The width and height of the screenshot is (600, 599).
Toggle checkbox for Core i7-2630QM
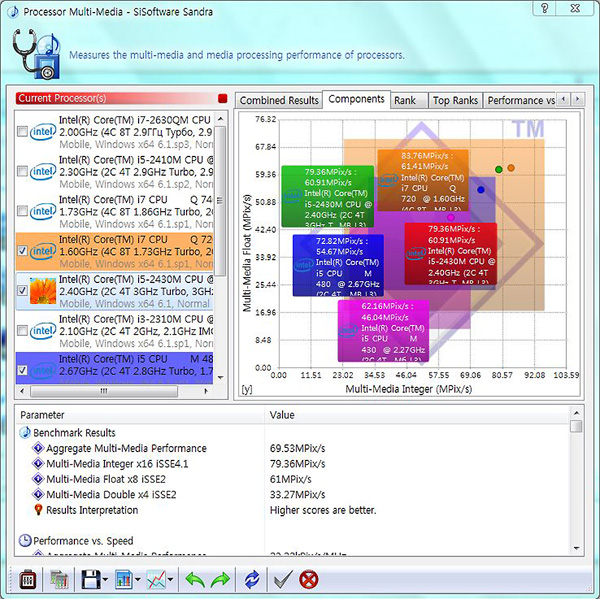point(23,132)
